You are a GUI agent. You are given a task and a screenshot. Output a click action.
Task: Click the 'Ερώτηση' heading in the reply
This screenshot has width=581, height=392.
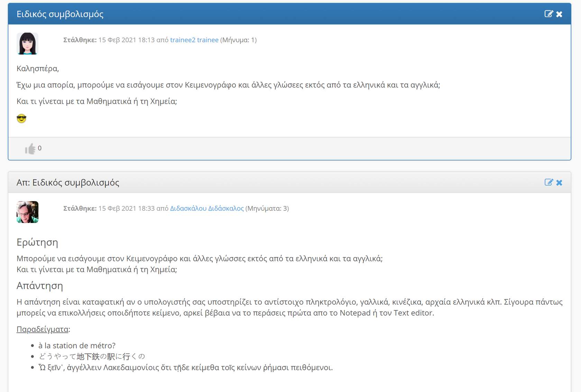click(37, 242)
